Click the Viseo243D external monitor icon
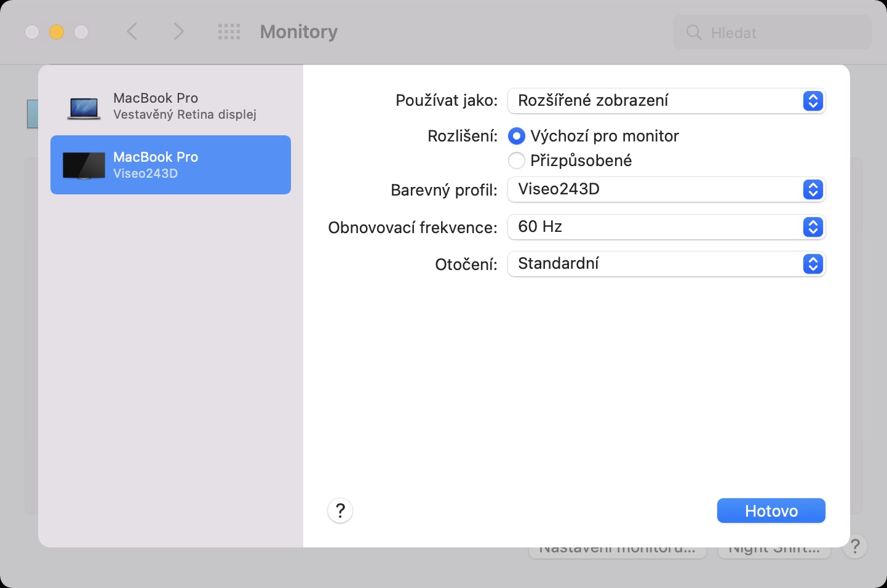The image size is (887, 588). [84, 165]
